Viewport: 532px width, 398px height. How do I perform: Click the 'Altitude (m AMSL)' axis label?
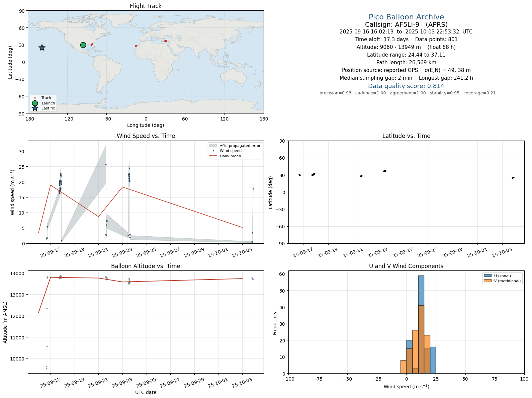5,322
